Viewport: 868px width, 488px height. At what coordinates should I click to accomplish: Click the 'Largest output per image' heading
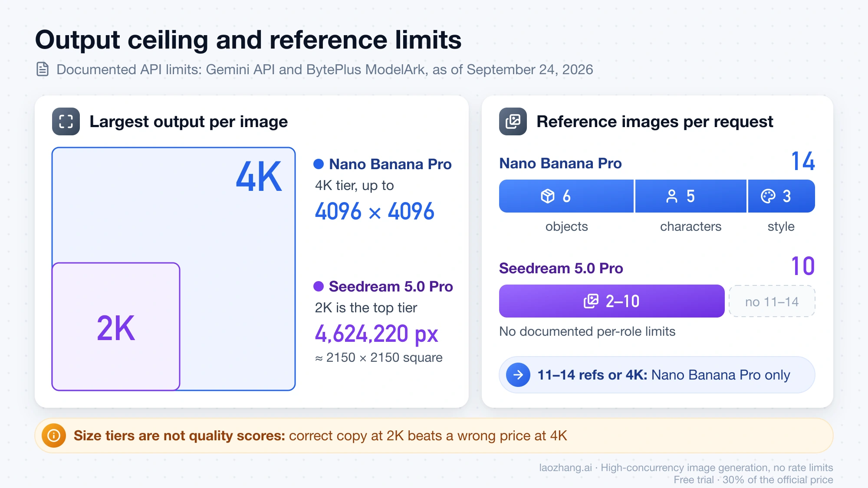[x=188, y=121]
